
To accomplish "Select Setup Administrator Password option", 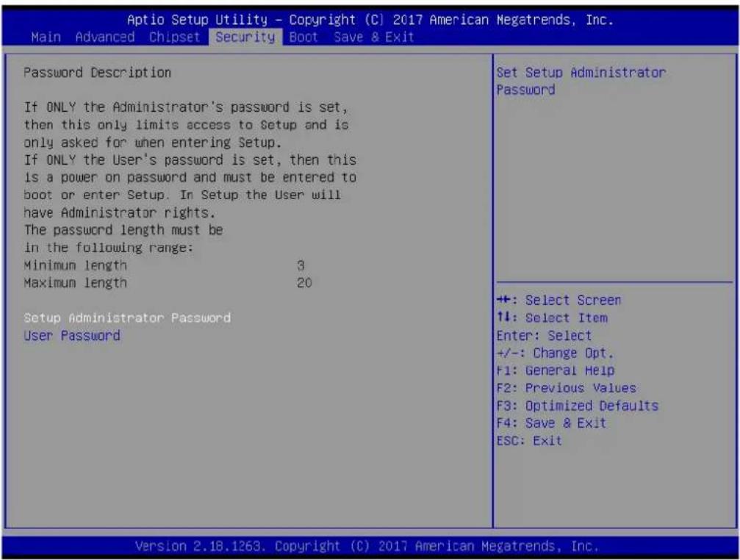I will coord(127,318).
